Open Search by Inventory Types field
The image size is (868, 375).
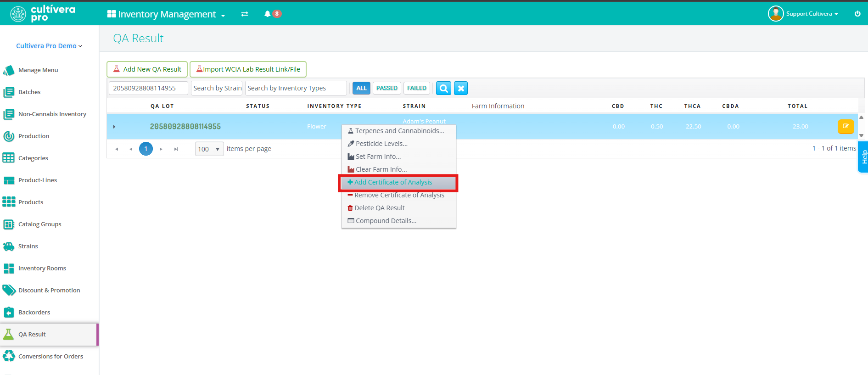pyautogui.click(x=296, y=88)
